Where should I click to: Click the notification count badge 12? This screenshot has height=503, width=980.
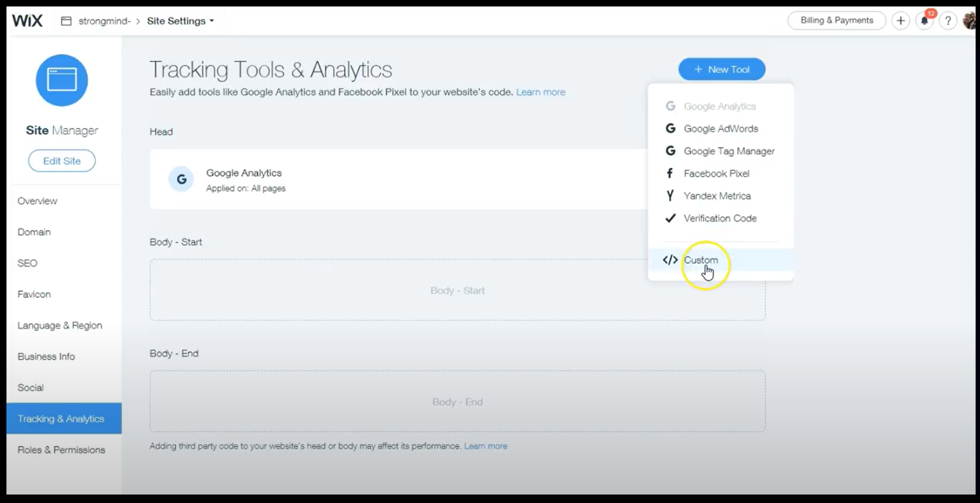tap(930, 14)
